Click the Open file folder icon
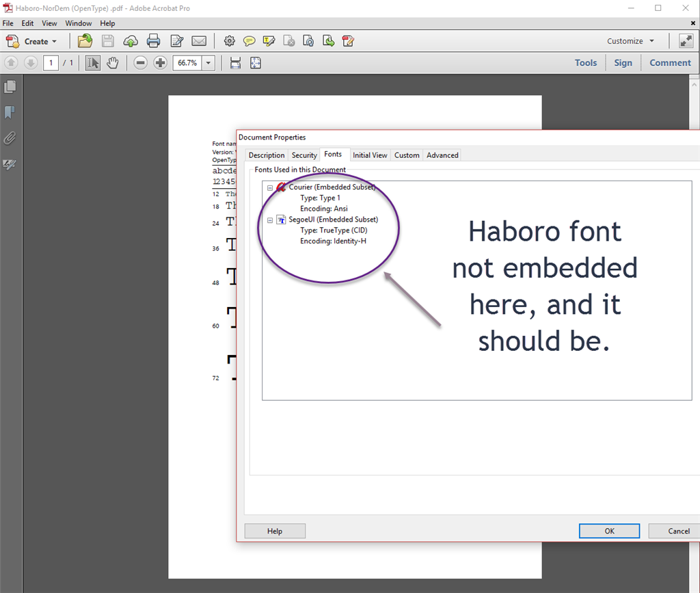 click(85, 41)
